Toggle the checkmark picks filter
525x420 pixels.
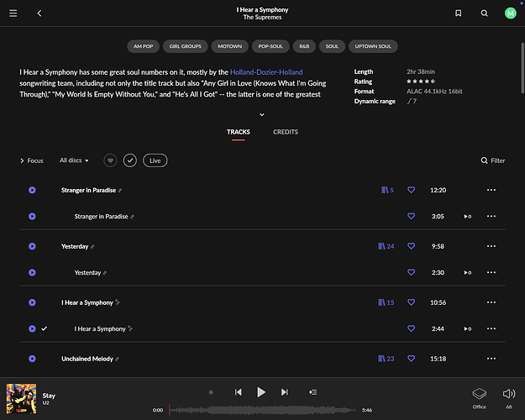tap(130, 160)
